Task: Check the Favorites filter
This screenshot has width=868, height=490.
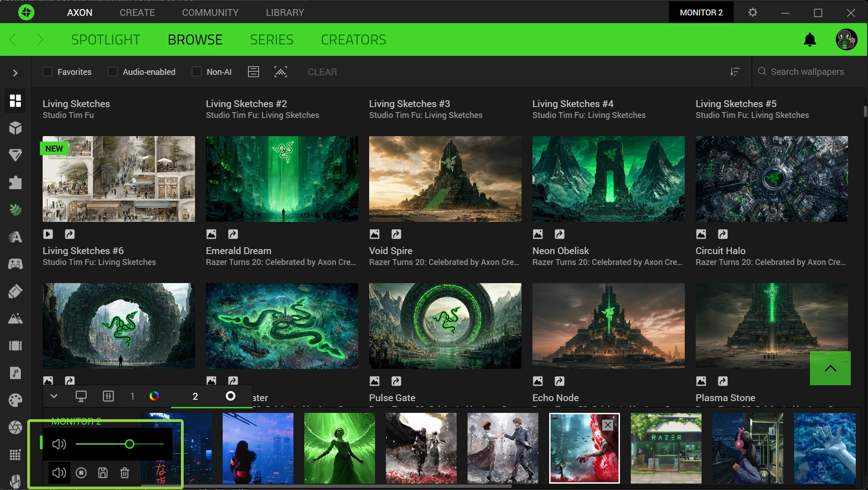Action: tap(47, 72)
